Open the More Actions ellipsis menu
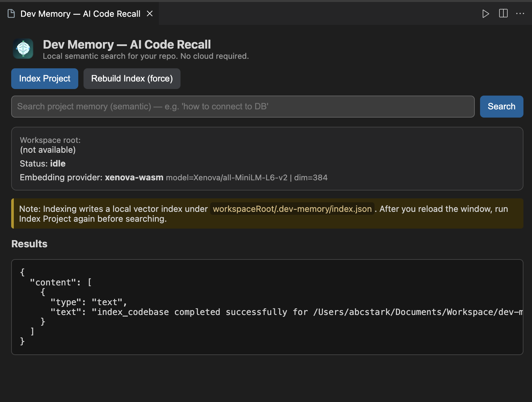 tap(520, 13)
